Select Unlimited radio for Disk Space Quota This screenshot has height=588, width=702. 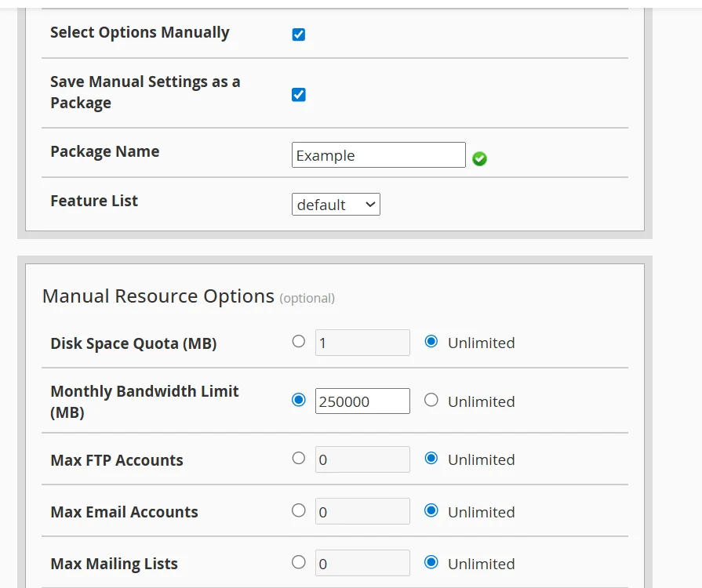(431, 341)
